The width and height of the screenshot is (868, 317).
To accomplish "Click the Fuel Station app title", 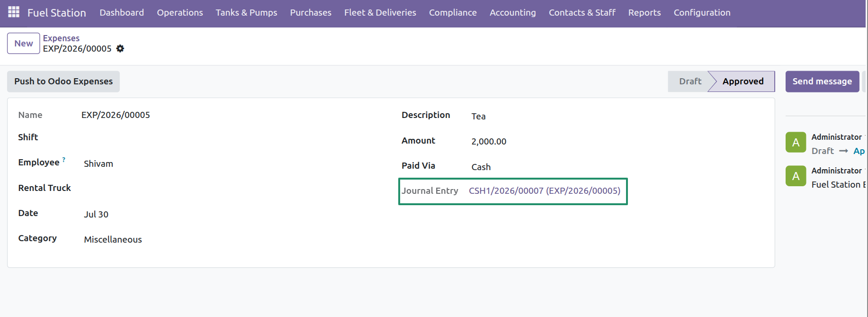I will coord(57,13).
